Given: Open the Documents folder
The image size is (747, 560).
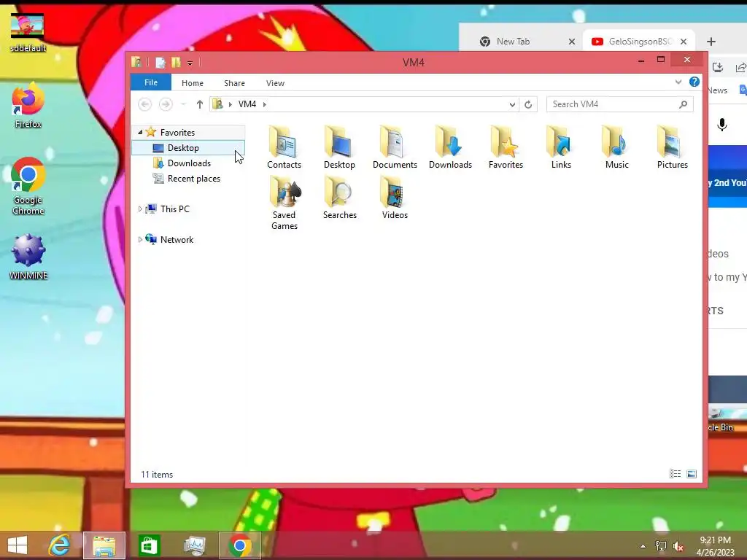Looking at the screenshot, I should coord(395,147).
